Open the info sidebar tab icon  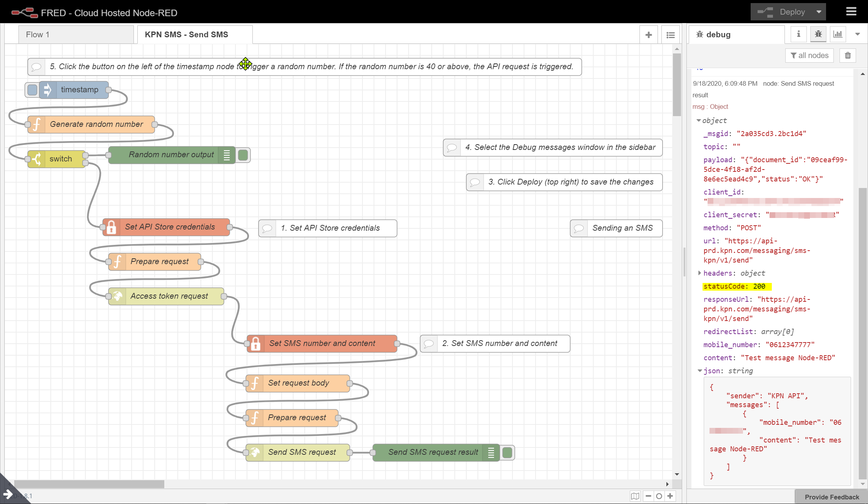[799, 34]
